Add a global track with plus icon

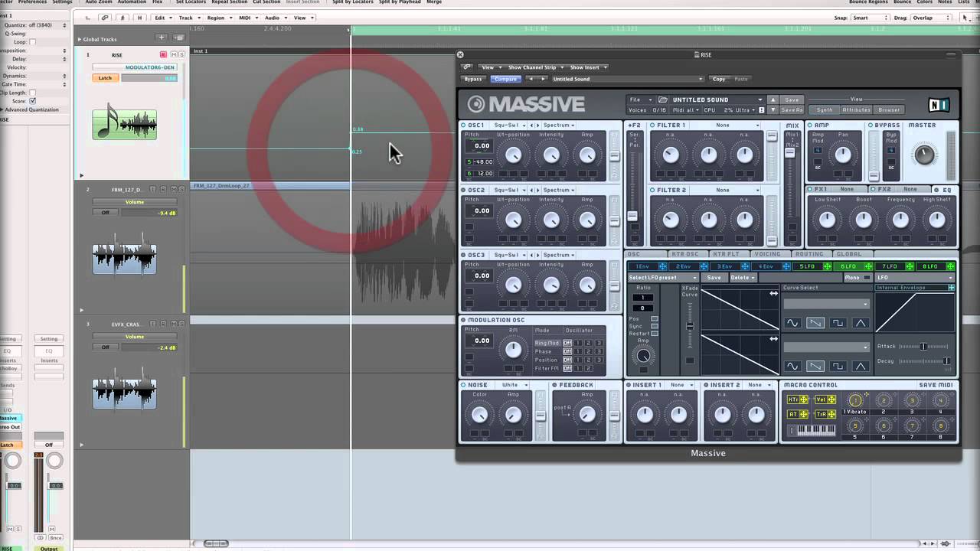click(x=161, y=37)
